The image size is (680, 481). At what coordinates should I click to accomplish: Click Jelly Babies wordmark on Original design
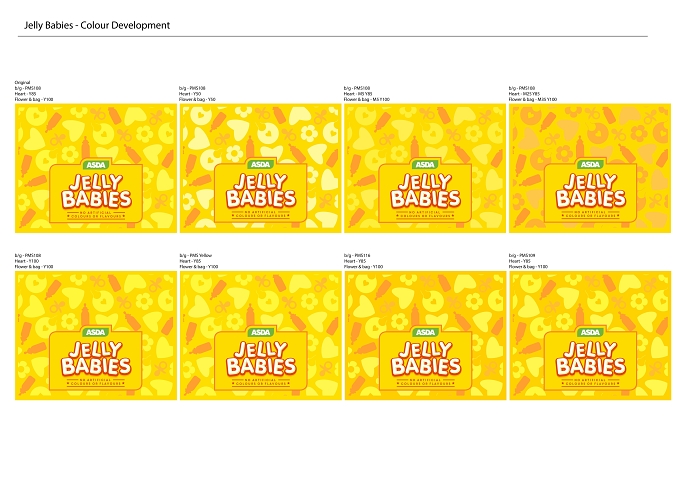coord(96,191)
